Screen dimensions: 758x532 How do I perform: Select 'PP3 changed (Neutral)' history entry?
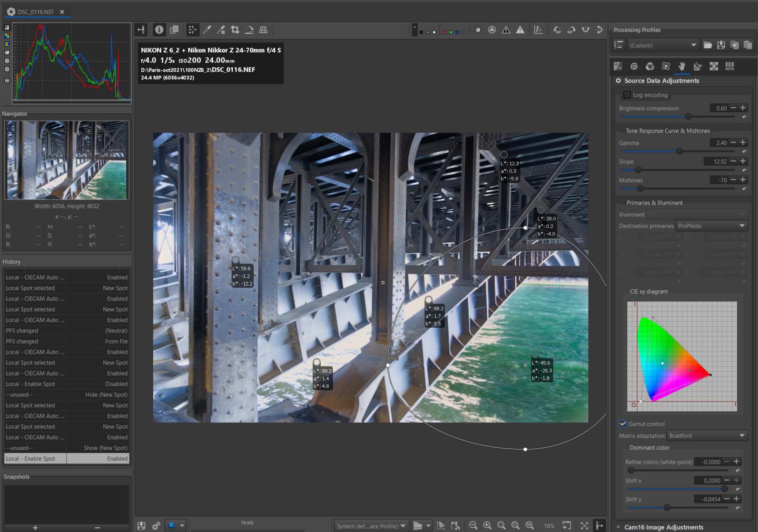pyautogui.click(x=67, y=331)
